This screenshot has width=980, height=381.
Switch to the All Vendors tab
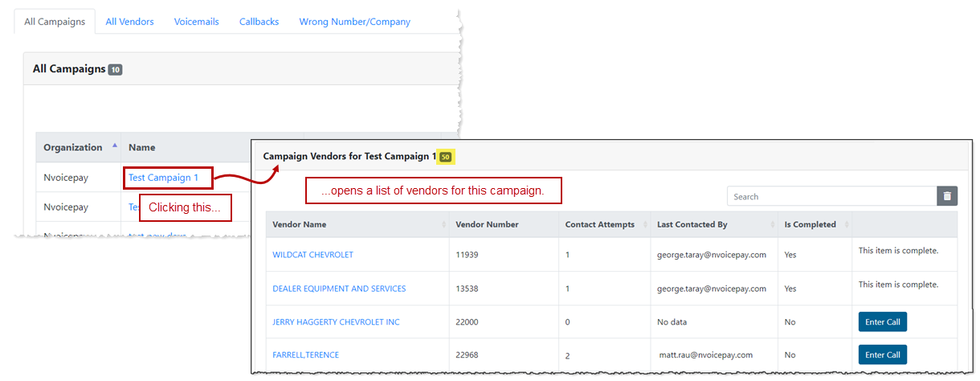coord(129,22)
